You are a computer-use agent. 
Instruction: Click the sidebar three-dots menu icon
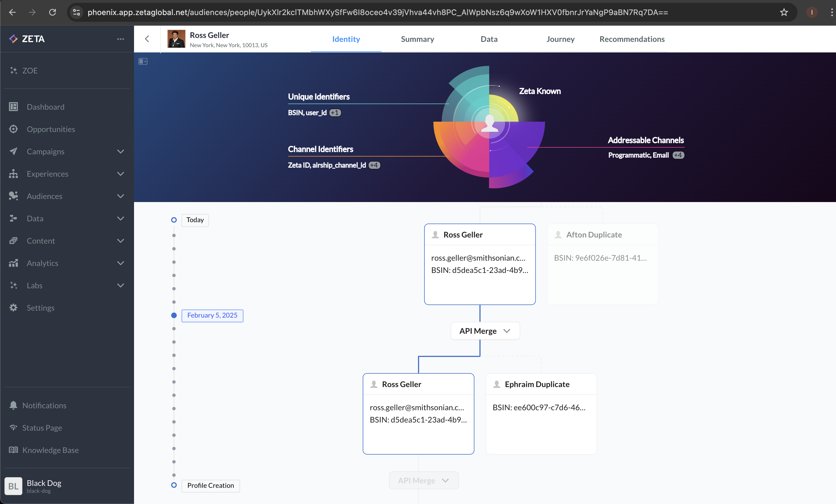tap(120, 39)
